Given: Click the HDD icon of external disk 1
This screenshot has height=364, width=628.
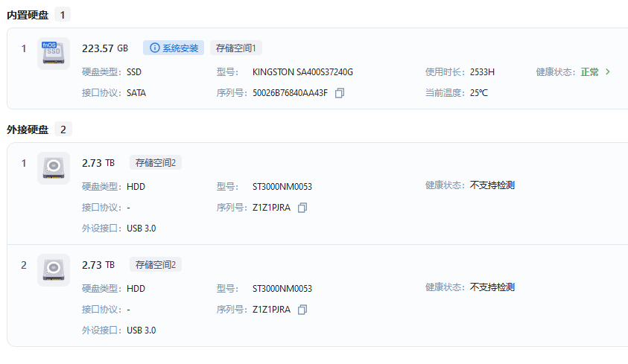Looking at the screenshot, I should click(54, 168).
